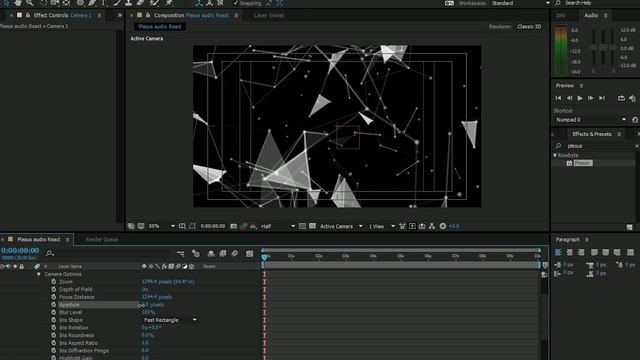Click the Depth of Field On value

[144, 289]
